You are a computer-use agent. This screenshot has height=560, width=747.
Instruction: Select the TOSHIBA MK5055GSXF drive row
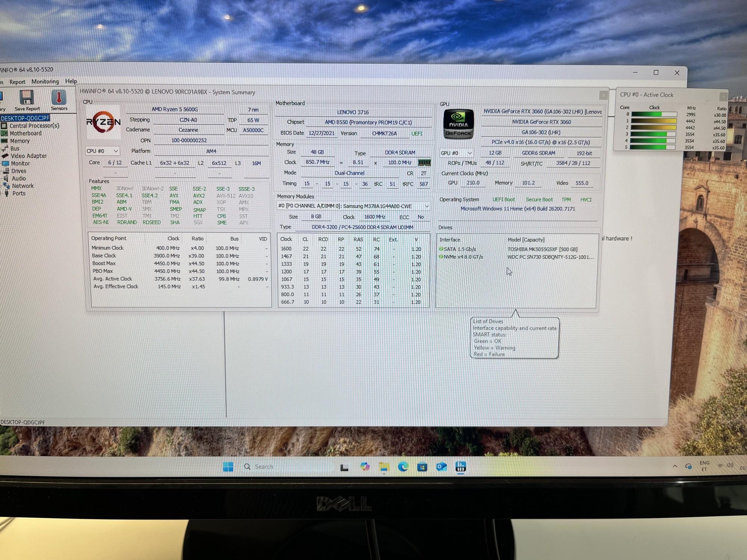tap(542, 249)
